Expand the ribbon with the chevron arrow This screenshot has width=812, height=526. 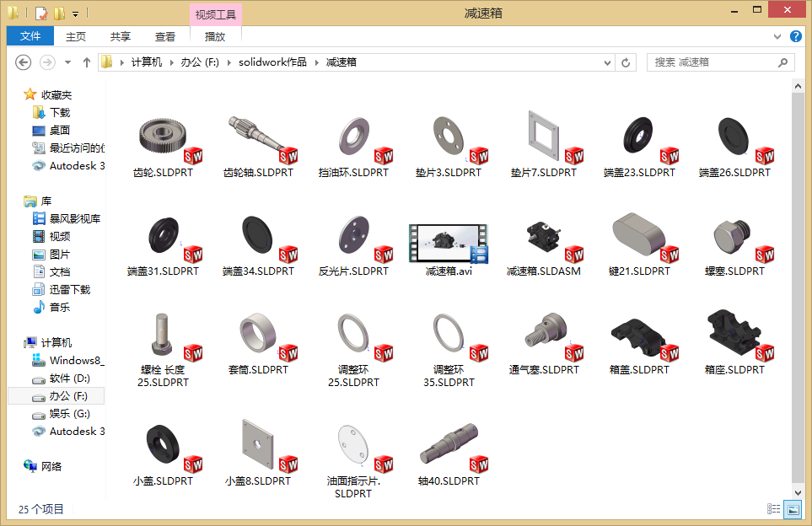[777, 36]
